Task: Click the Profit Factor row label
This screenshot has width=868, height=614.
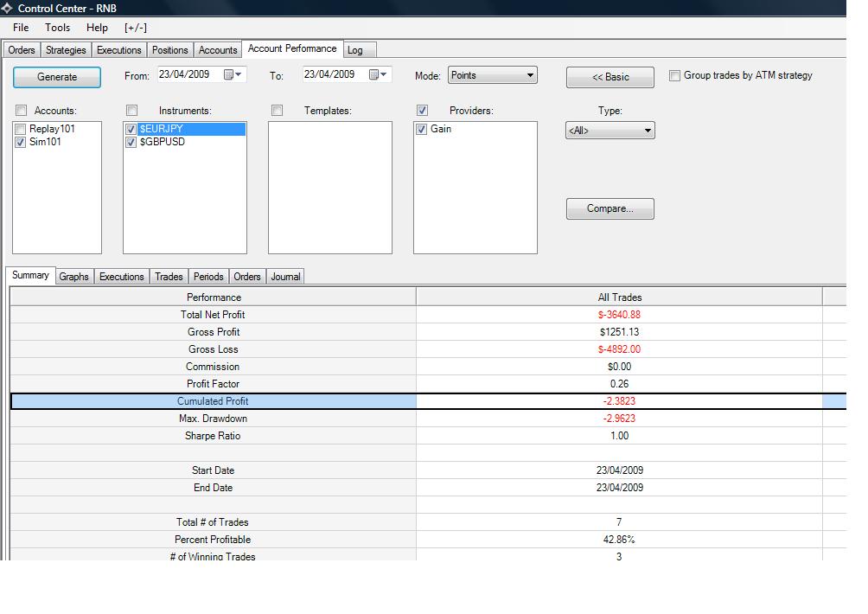Action: (x=214, y=384)
